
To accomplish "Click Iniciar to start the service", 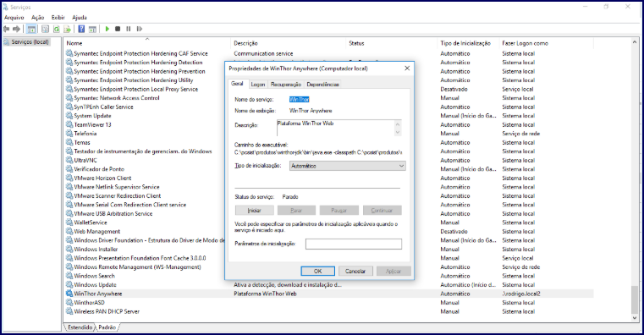I will click(x=254, y=210).
